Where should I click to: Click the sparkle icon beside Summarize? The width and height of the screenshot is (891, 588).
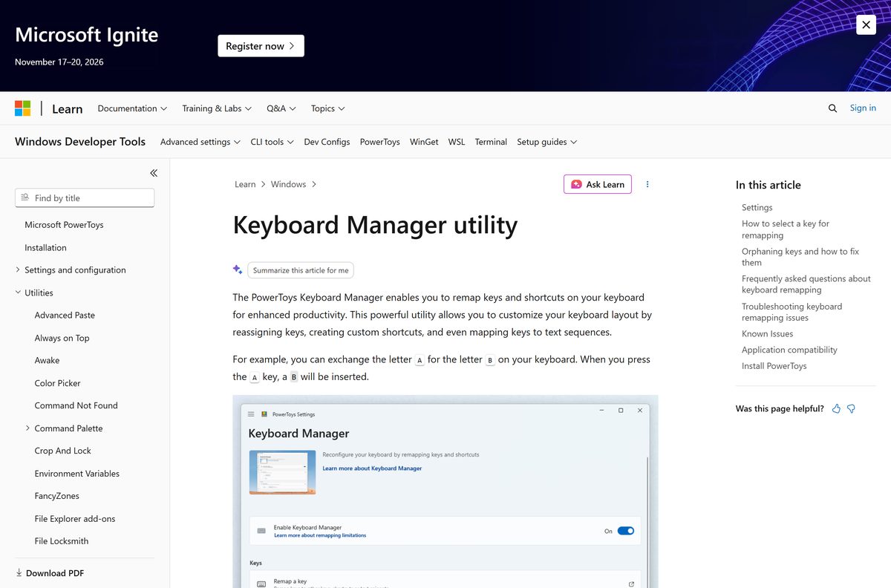point(238,269)
